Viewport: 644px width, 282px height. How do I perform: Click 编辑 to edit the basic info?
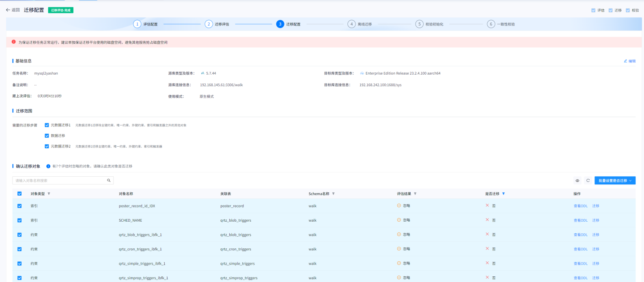pyautogui.click(x=630, y=61)
